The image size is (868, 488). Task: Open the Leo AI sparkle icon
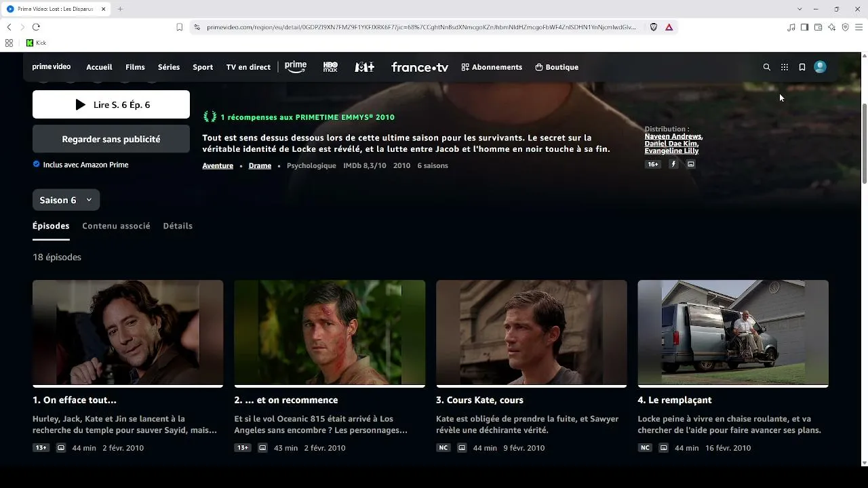[x=831, y=27]
